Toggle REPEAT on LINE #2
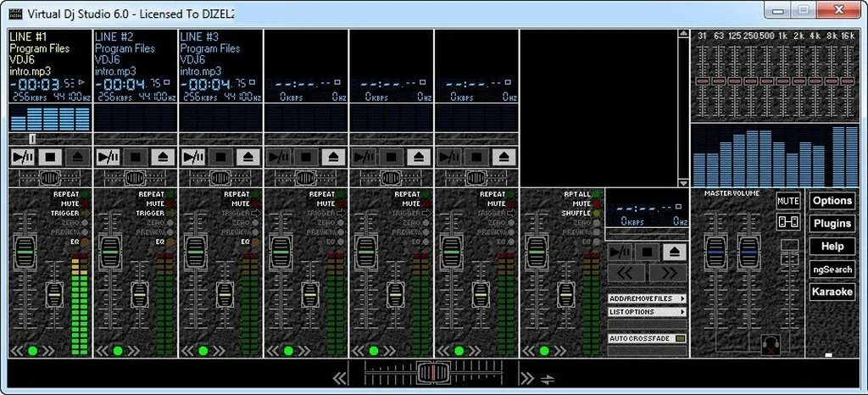868x395 pixels. point(170,195)
